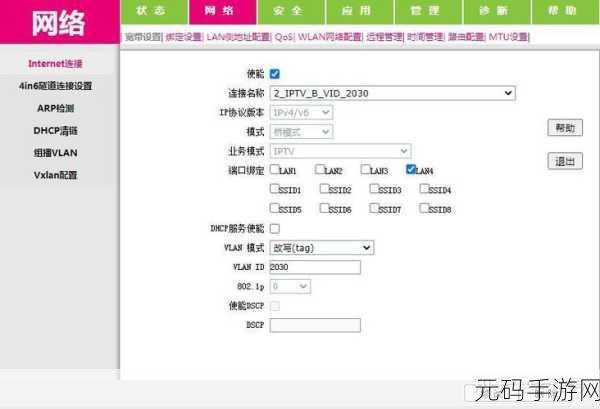Image resolution: width=600 pixels, height=409 pixels.
Task: Open the QoS submenu link
Action: 284,37
